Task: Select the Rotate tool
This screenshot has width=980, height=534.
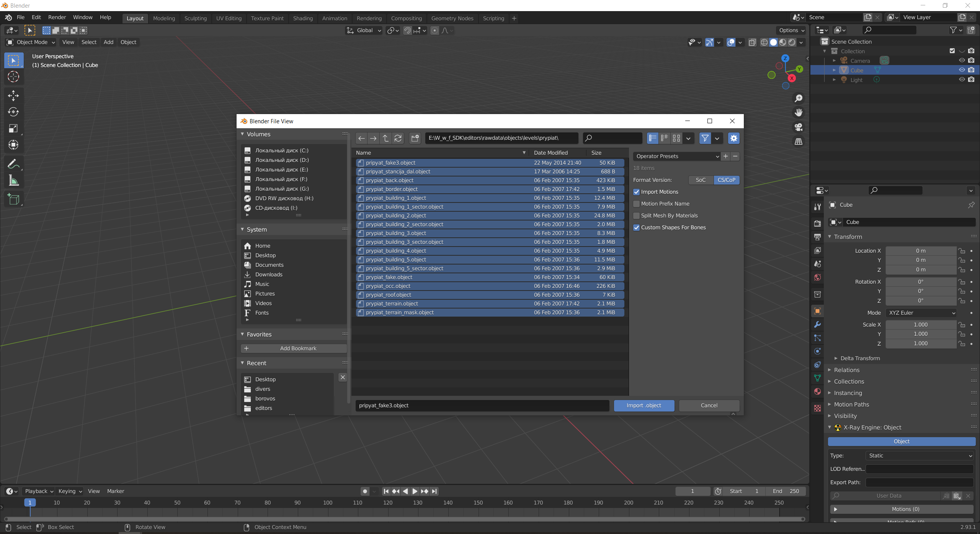Action: tap(13, 112)
